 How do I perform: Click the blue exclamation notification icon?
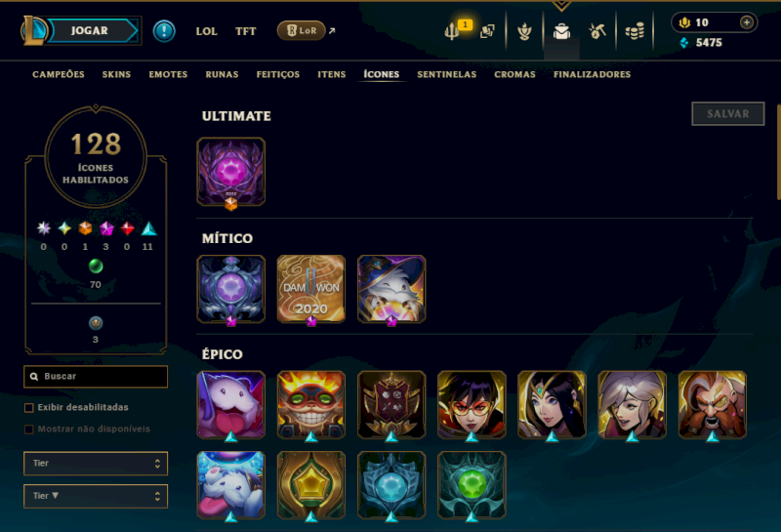[x=164, y=31]
